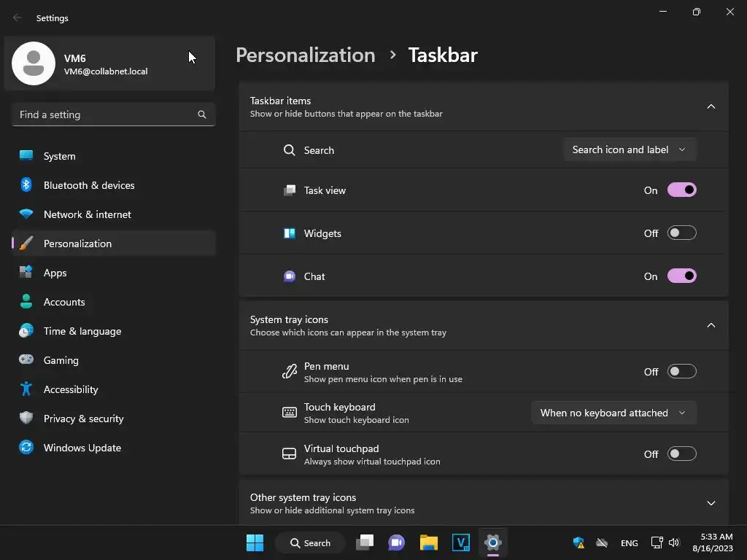This screenshot has width=747, height=560.
Task: Click the Privacy & security shield icon
Action: 26,419
